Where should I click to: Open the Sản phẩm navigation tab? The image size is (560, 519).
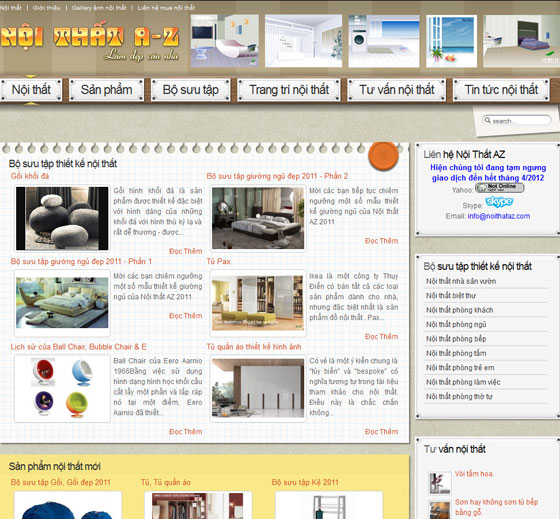click(x=106, y=90)
